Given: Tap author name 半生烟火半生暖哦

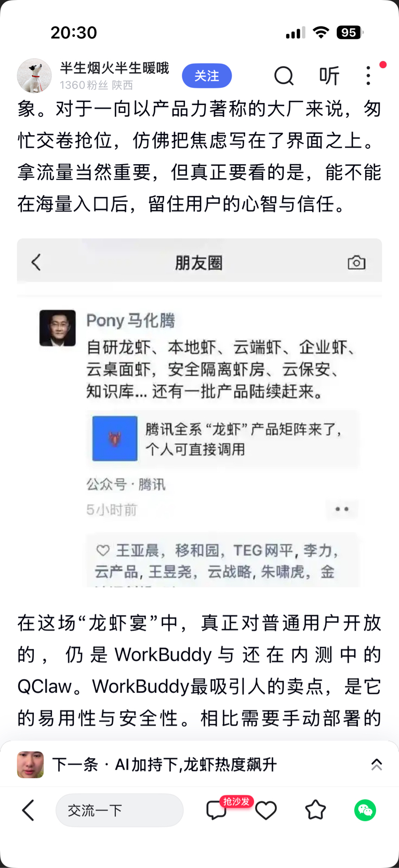Looking at the screenshot, I should (114, 68).
